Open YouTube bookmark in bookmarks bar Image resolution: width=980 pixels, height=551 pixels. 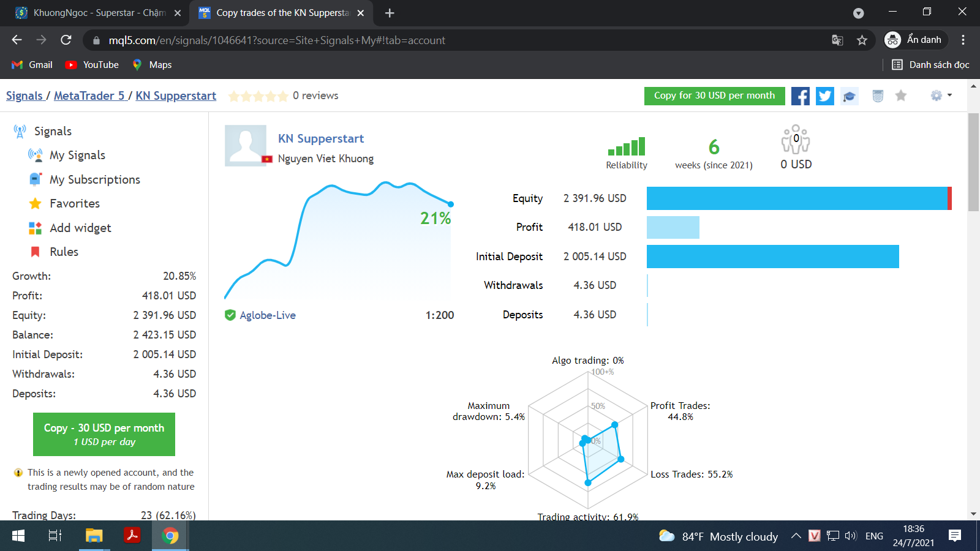[92, 65]
